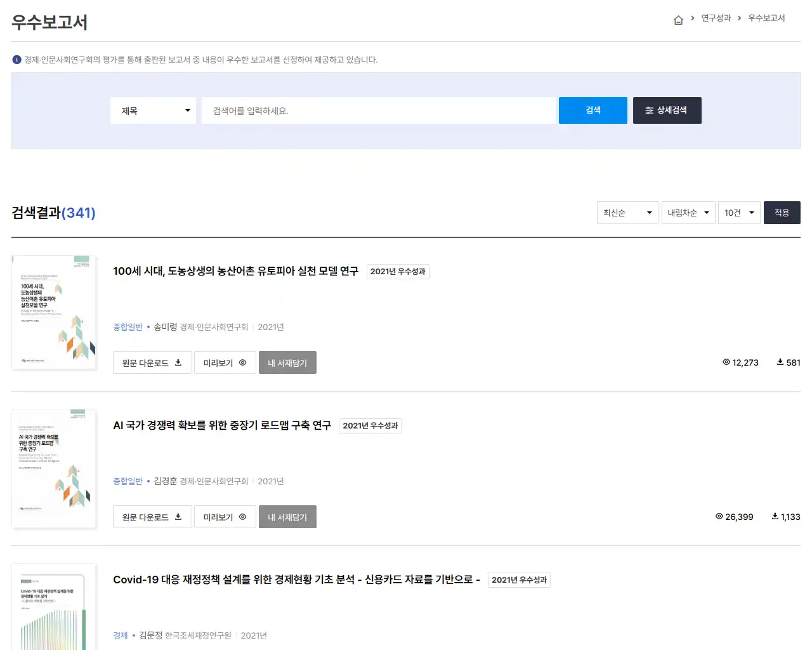Click the 종합일반 category link on first report
This screenshot has width=812, height=650.
pyautogui.click(x=128, y=327)
